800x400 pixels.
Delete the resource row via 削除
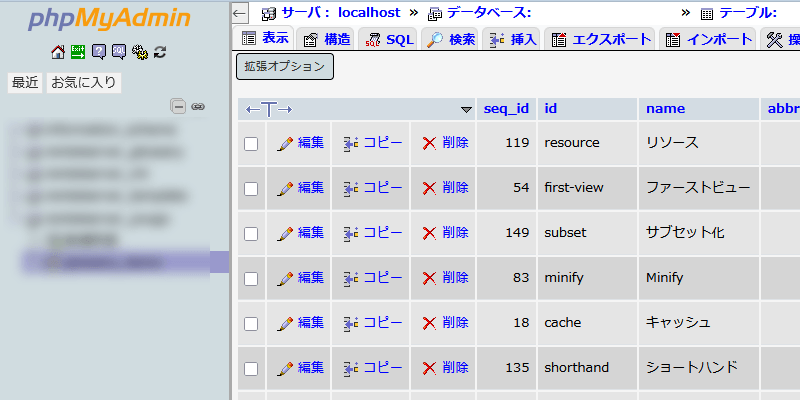[x=445, y=143]
